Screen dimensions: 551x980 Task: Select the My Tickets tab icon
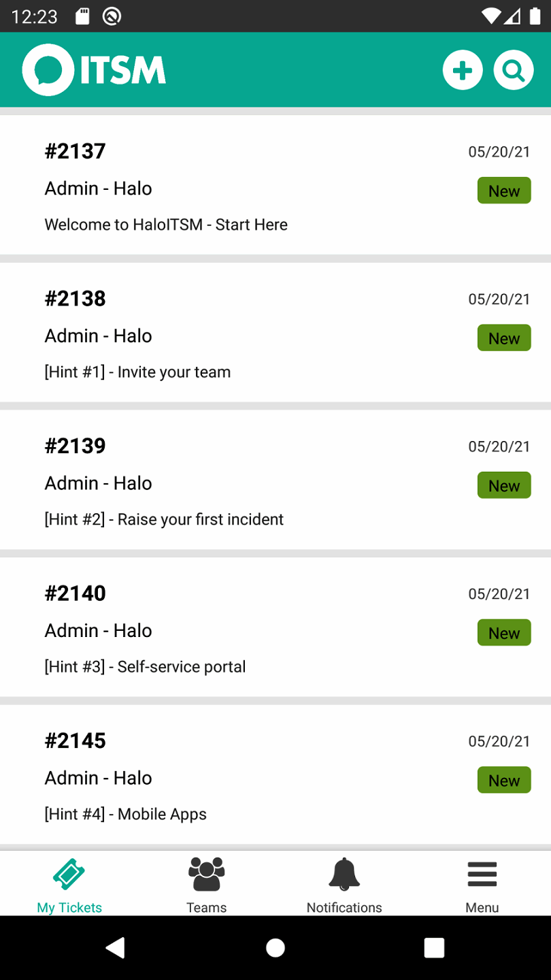click(x=69, y=875)
